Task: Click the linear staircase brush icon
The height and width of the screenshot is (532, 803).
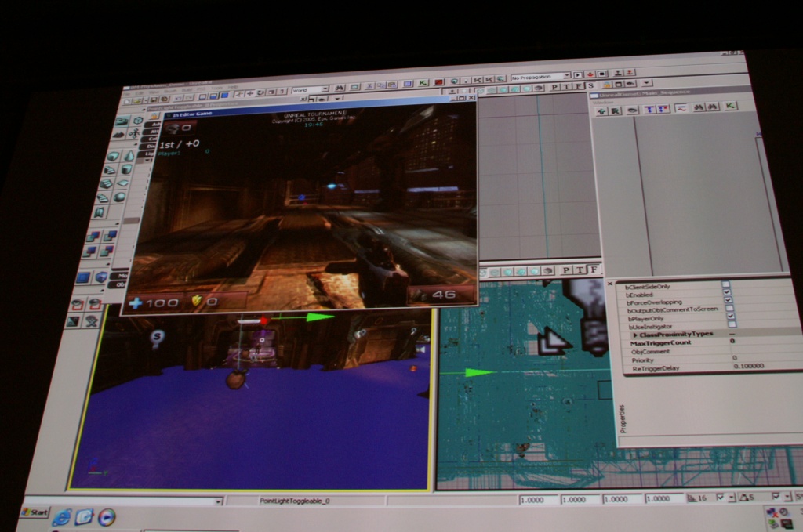Action: 107,183
